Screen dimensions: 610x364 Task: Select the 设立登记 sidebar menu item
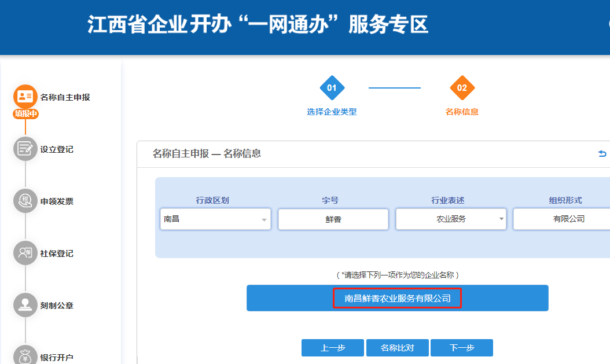coord(57,149)
